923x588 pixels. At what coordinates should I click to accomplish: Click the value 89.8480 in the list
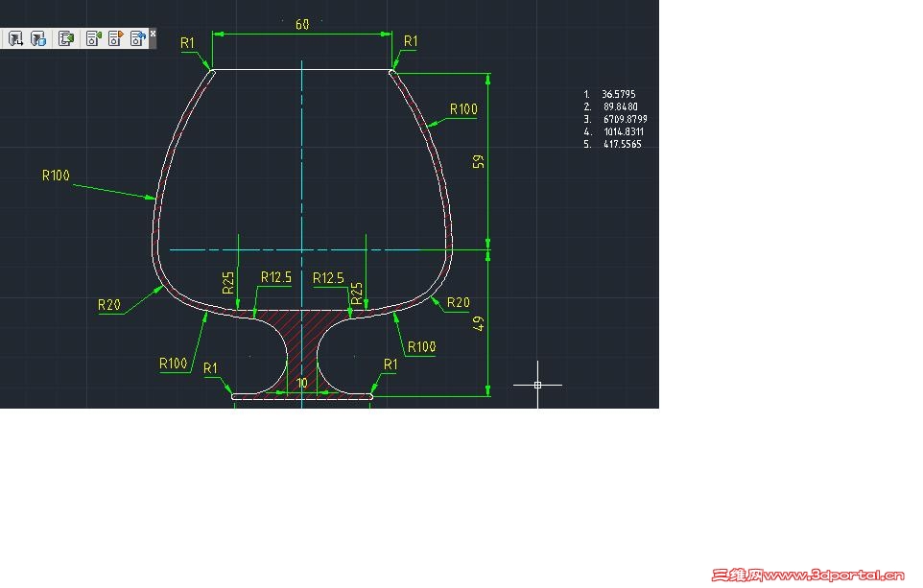(x=621, y=106)
